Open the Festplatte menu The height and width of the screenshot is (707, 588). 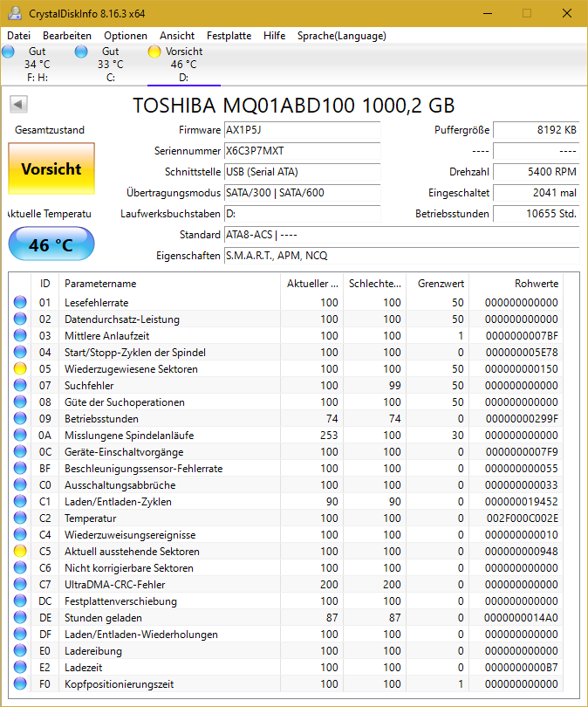click(x=229, y=36)
